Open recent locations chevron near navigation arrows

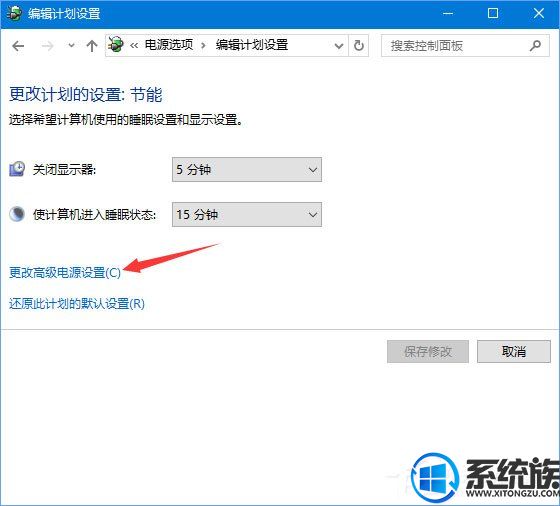coord(71,45)
